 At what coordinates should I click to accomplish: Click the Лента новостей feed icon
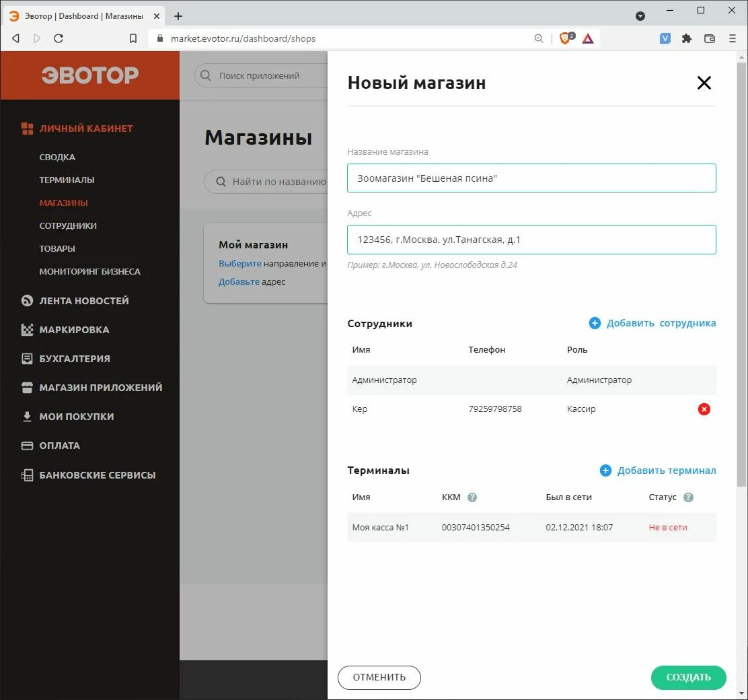coord(27,301)
